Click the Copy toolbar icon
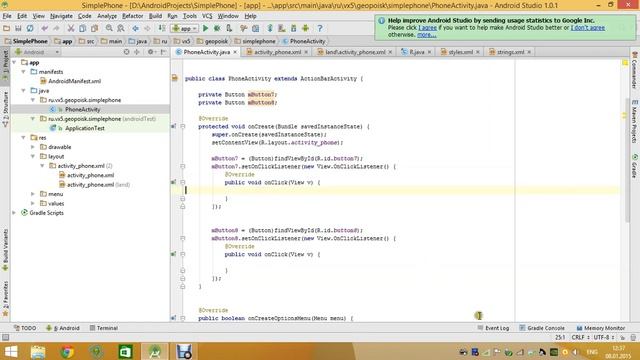The height and width of the screenshot is (360, 640). click(82, 28)
